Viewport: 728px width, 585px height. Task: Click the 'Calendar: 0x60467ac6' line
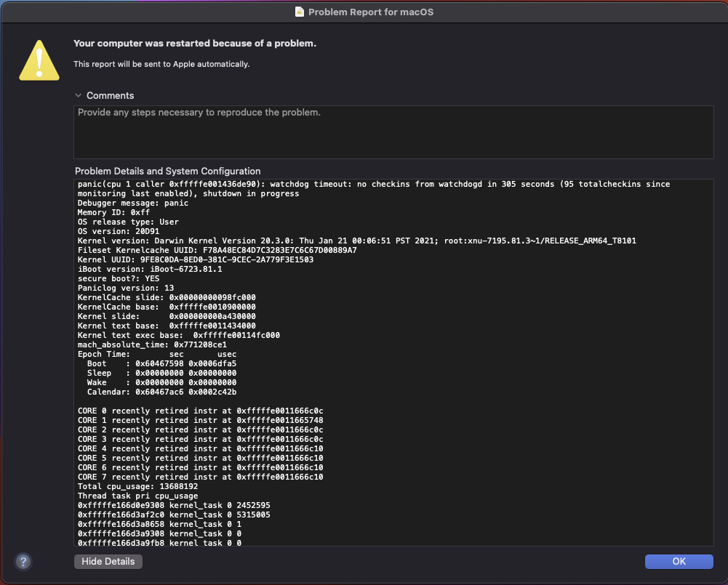pyautogui.click(x=161, y=392)
